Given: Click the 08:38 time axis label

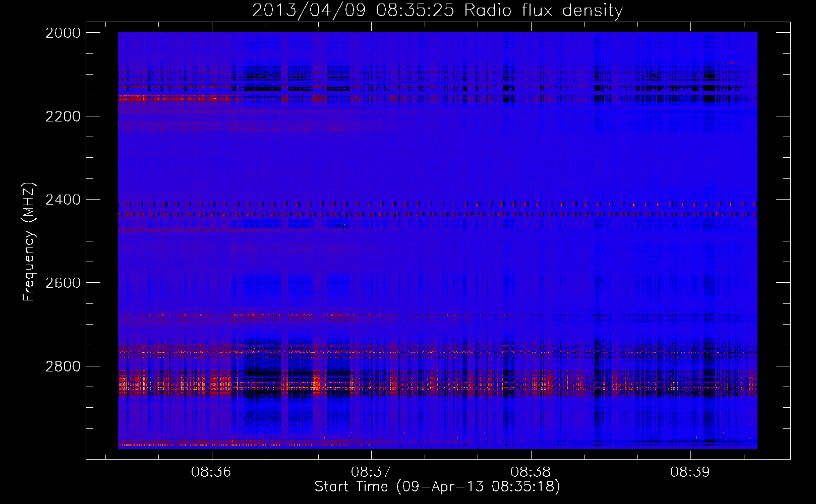Looking at the screenshot, I should coord(531,472).
